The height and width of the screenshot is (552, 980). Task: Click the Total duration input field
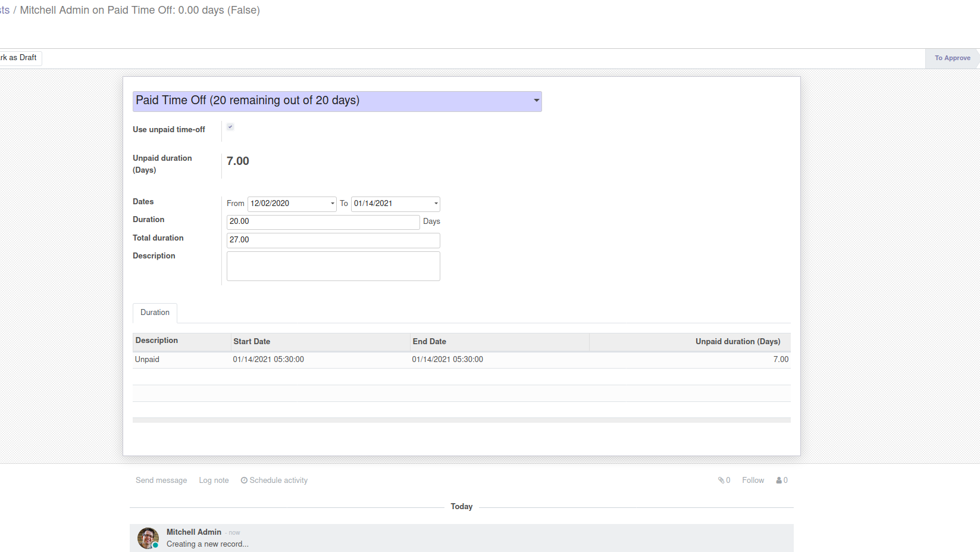click(x=333, y=240)
